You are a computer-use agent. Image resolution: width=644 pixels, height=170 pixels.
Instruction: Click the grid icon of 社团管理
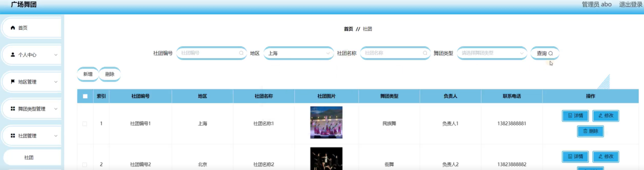[13, 136]
